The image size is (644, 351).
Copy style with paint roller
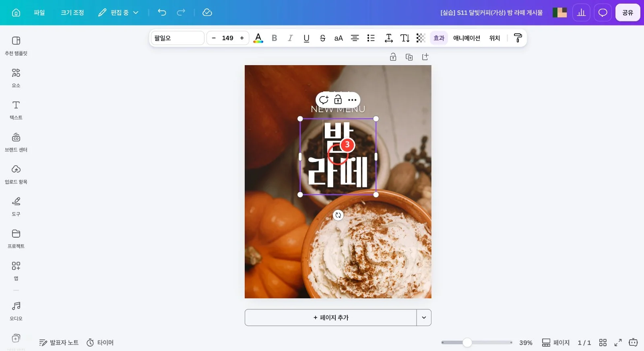(518, 38)
